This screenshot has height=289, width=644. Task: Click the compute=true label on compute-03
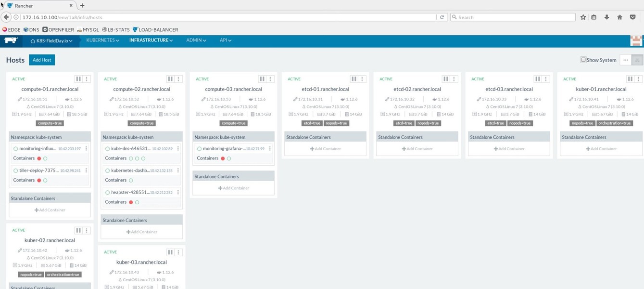coord(233,123)
